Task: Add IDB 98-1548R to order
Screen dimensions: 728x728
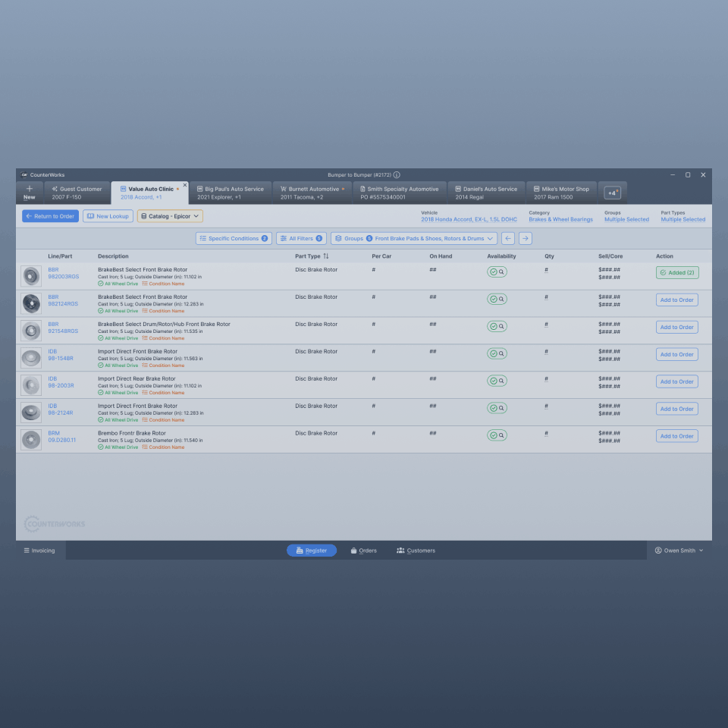Action: (676, 354)
